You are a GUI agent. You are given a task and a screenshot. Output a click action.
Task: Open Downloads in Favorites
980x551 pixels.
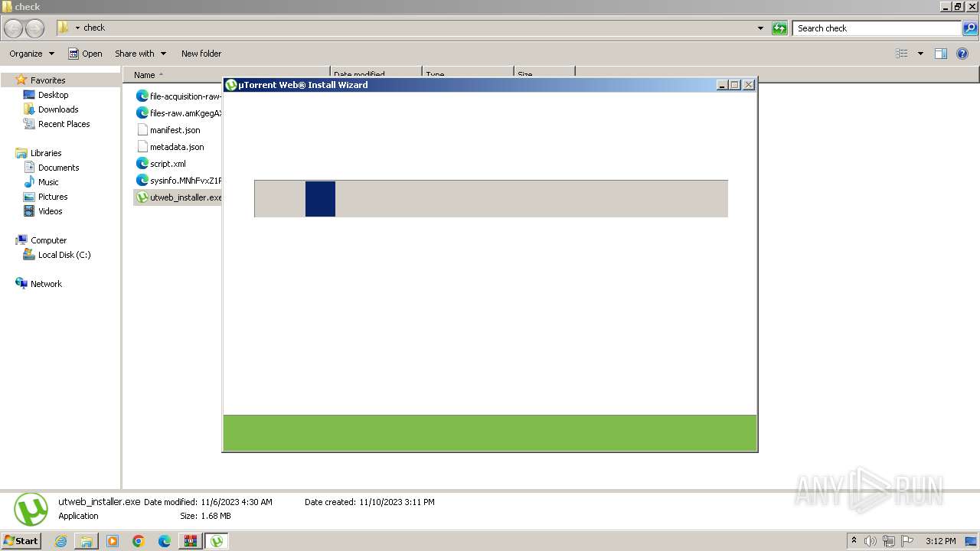[58, 109]
